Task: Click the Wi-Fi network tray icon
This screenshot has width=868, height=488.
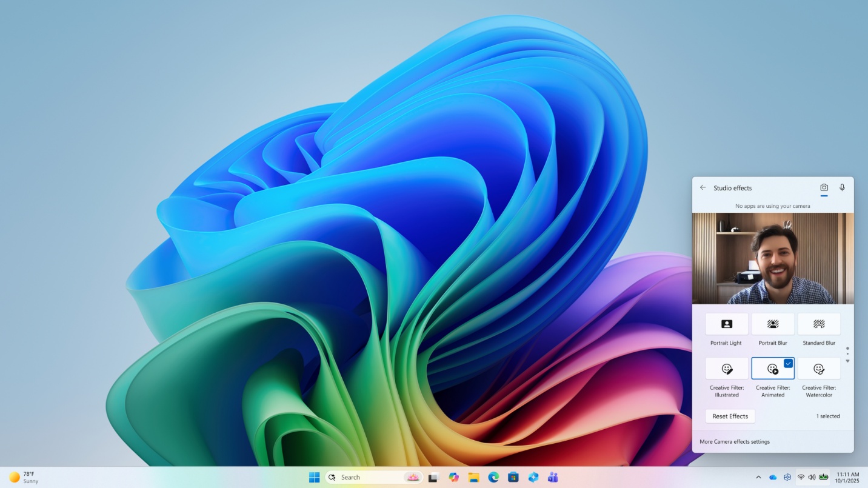Action: coord(801,478)
